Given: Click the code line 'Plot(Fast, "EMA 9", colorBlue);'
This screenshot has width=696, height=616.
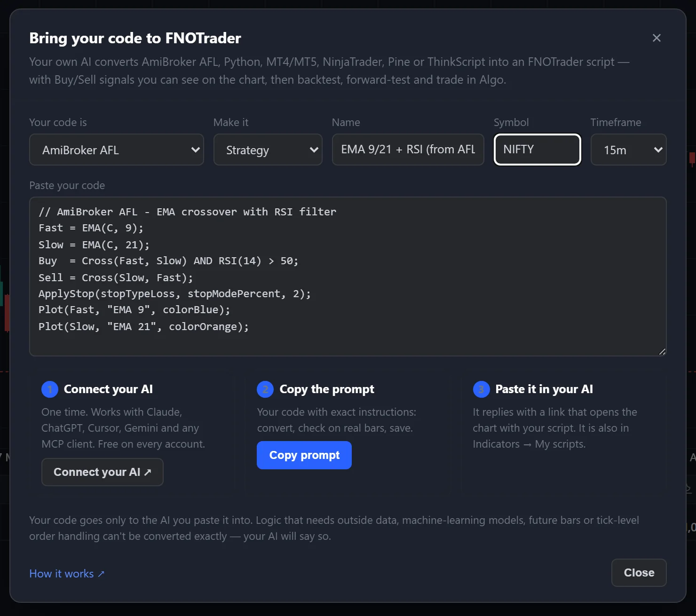Looking at the screenshot, I should [x=134, y=310].
